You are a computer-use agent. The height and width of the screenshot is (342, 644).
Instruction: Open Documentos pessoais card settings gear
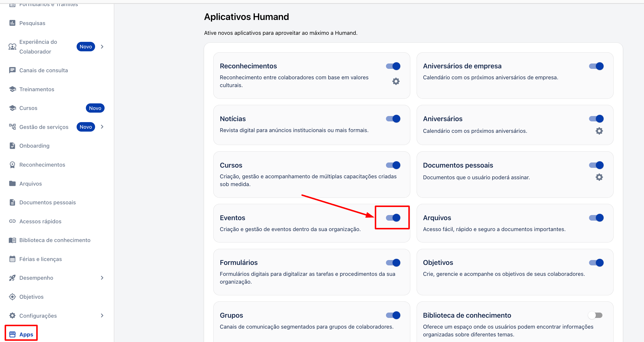pyautogui.click(x=599, y=177)
